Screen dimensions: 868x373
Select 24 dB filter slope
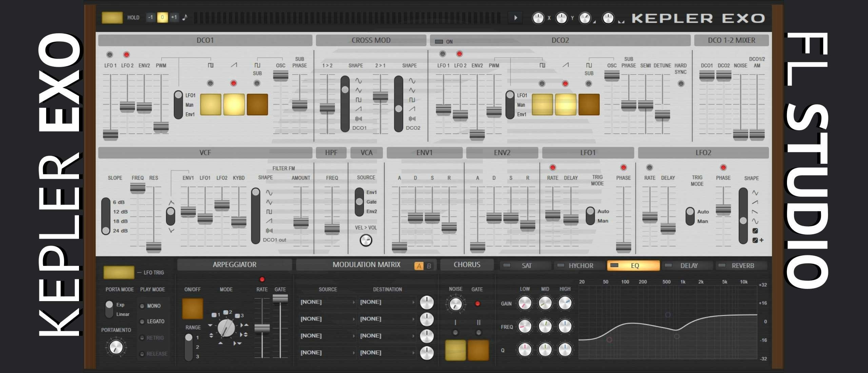click(x=120, y=231)
